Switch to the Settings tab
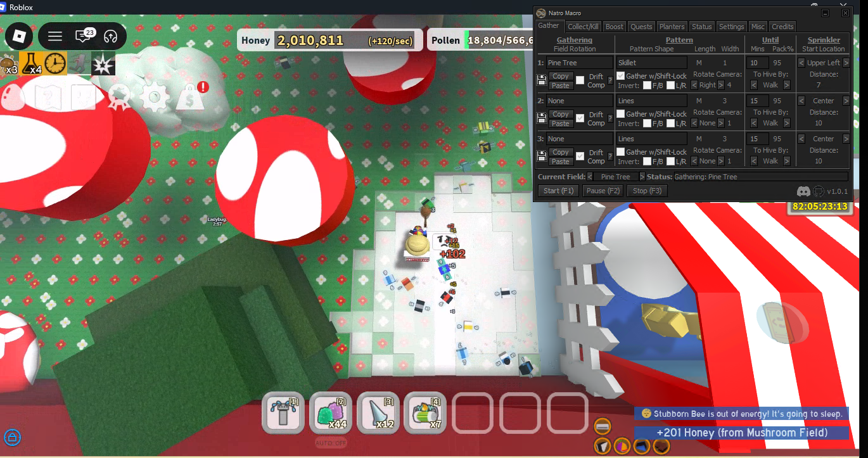Screen dimensions: 868x458 [x=732, y=26]
